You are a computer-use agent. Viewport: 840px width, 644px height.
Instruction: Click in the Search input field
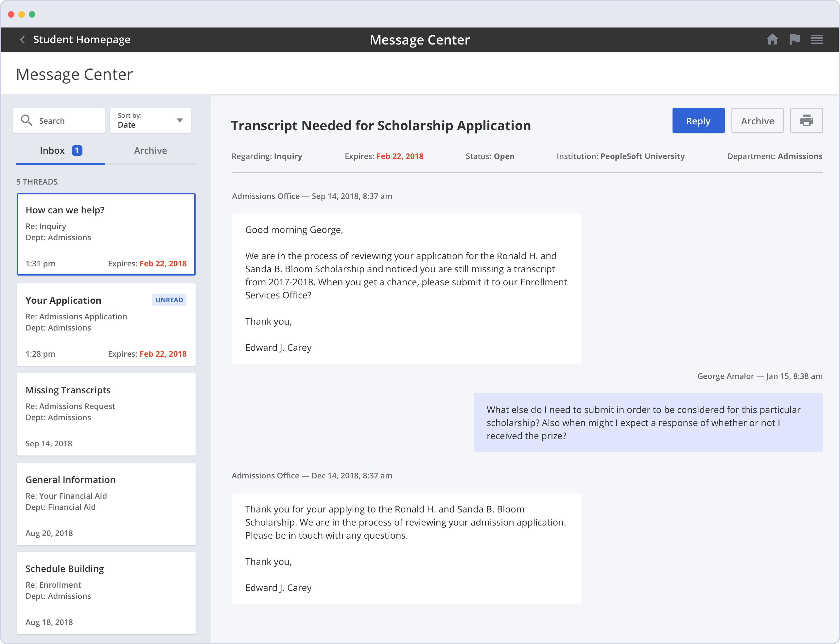click(x=59, y=120)
